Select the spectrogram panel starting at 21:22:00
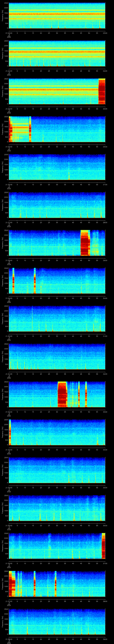 pyautogui.click(x=57, y=16)
